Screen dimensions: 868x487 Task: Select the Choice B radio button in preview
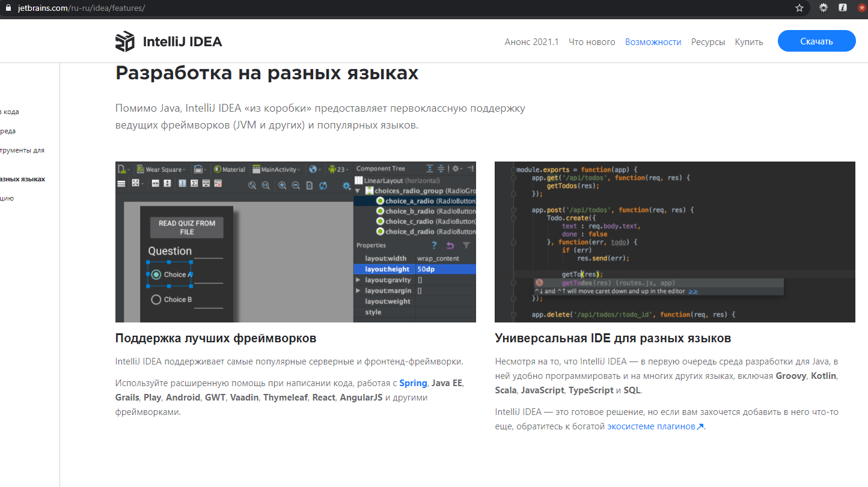tap(156, 299)
